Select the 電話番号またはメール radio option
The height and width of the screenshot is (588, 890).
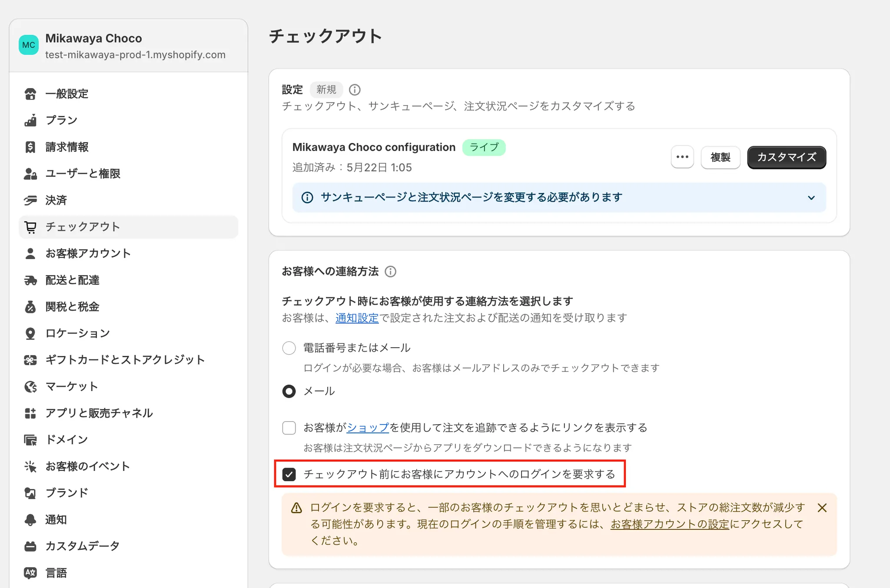pyautogui.click(x=289, y=348)
